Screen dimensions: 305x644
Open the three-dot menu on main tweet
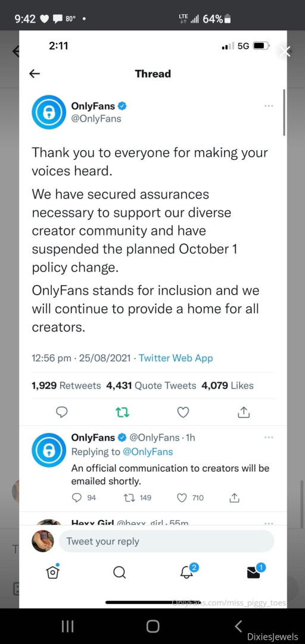click(x=269, y=106)
